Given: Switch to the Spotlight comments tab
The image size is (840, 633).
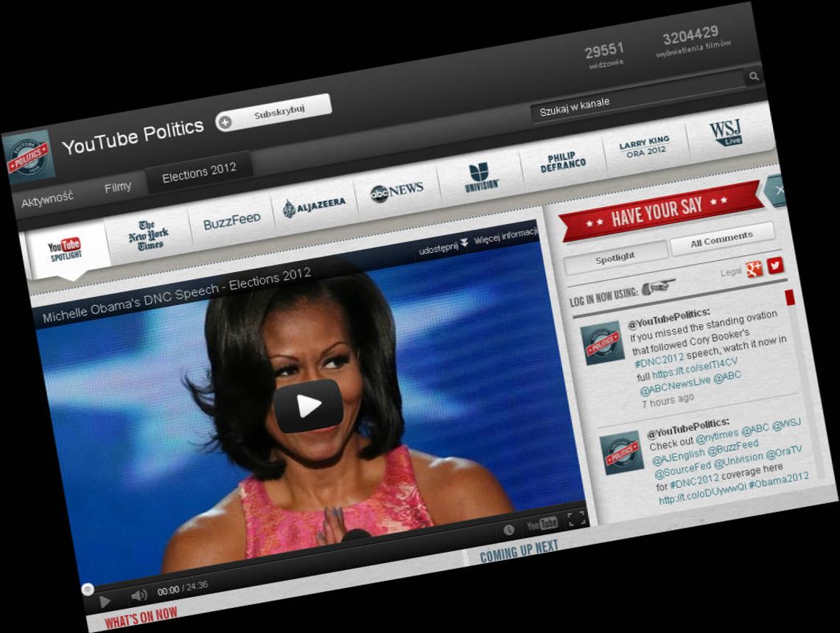Looking at the screenshot, I should click(x=615, y=258).
